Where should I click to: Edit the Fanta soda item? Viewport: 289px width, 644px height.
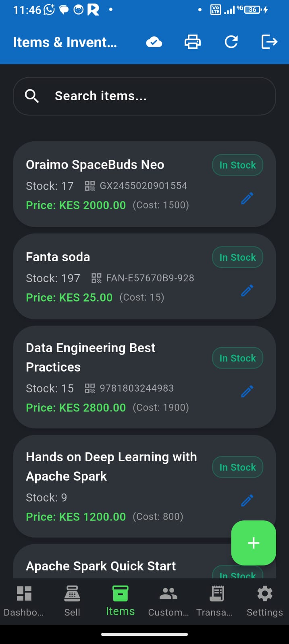(247, 291)
